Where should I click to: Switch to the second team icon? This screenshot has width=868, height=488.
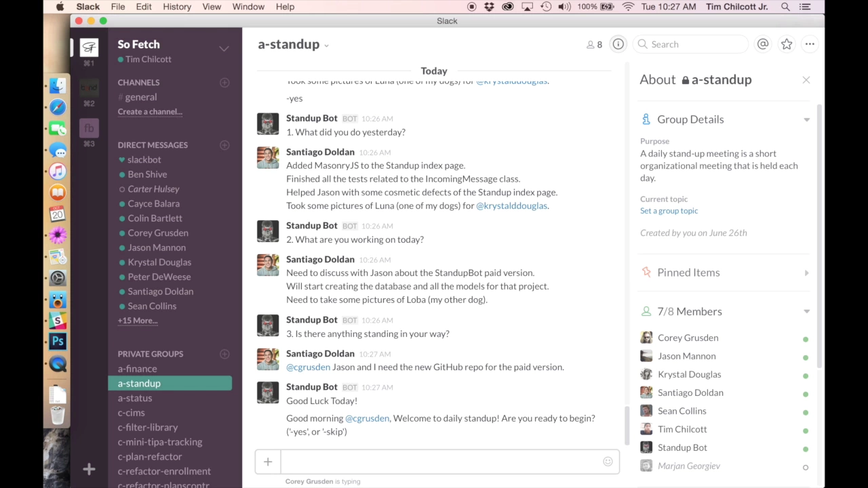tap(89, 87)
